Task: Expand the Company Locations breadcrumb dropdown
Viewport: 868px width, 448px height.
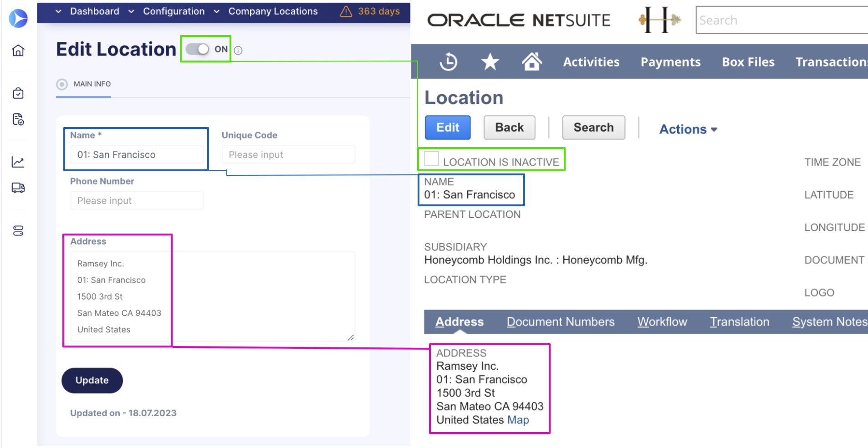Action: coord(217,11)
